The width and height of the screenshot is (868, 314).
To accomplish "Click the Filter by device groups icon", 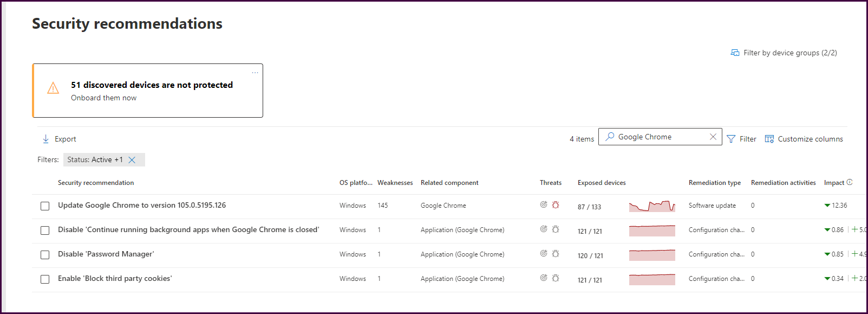I will tap(735, 53).
